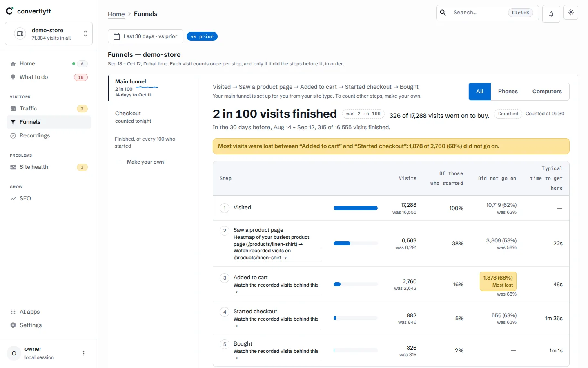Click the Recordings play icon
This screenshot has height=368, width=588.
click(x=13, y=135)
